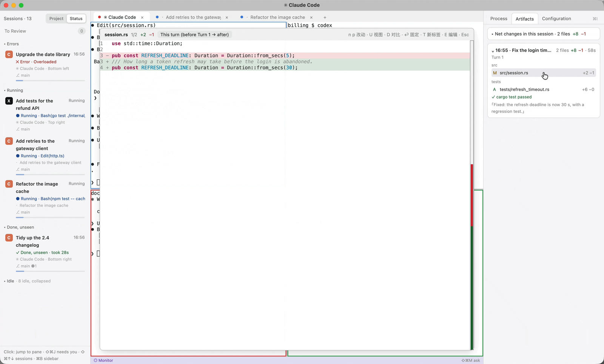604x364 pixels.
Task: Click the added from_secs(30) line in the diff
Action: [x=285, y=68]
